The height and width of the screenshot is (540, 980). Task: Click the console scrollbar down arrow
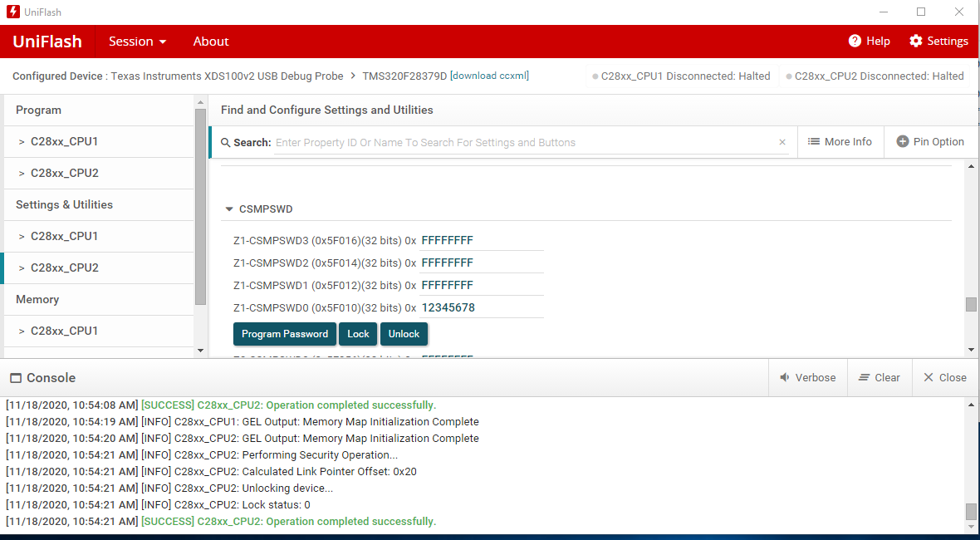(x=971, y=528)
